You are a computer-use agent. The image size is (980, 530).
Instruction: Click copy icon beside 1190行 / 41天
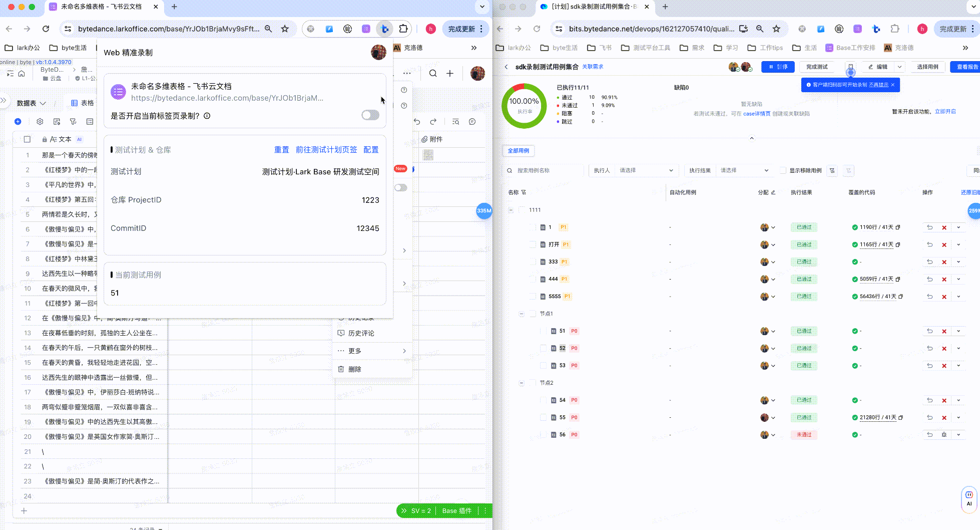[x=898, y=227]
